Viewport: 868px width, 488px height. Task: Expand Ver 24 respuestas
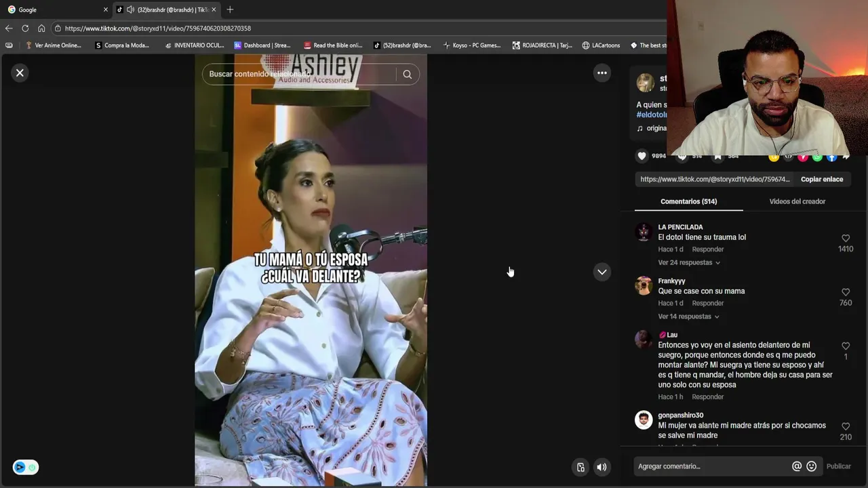689,262
